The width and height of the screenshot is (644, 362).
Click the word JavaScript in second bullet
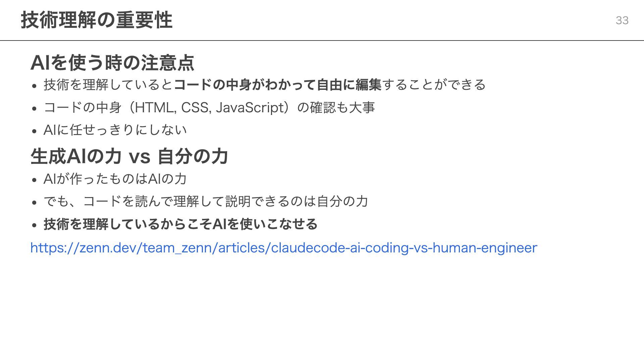250,108
